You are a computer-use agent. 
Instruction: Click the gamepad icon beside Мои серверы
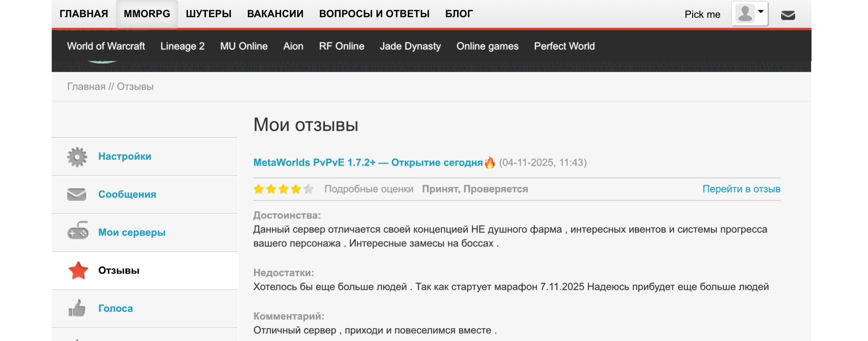(x=78, y=231)
